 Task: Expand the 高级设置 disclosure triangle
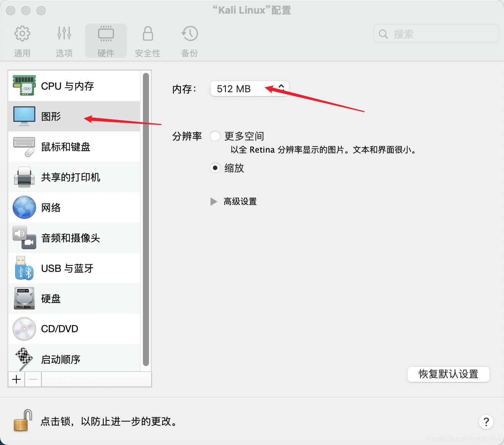tap(214, 202)
